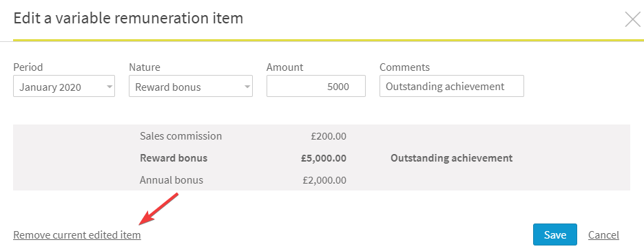Select the Sales commission row
The image size is (644, 251).
point(322,136)
